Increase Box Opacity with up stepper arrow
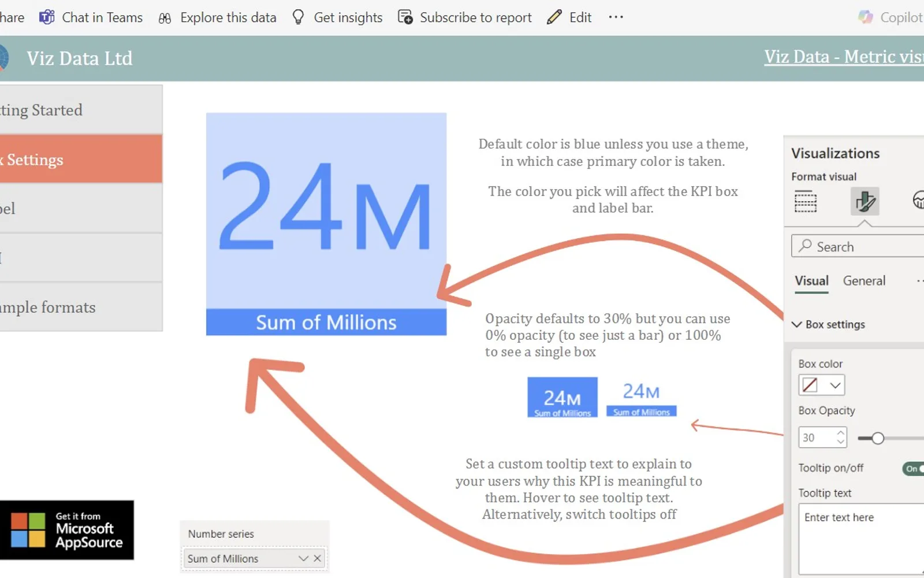Image resolution: width=924 pixels, height=578 pixels. coord(841,432)
